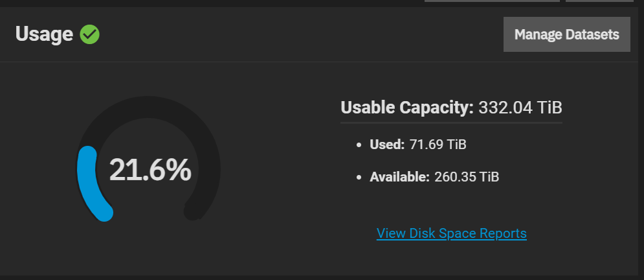Select the 21.6% percentage text
The image size is (644, 280).
point(150,170)
